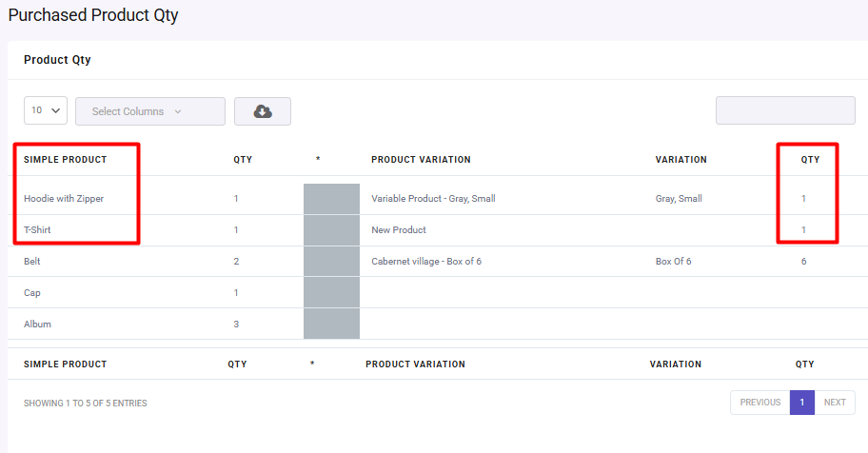This screenshot has height=453, width=868.
Task: Go to the Previous page
Action: tap(760, 403)
